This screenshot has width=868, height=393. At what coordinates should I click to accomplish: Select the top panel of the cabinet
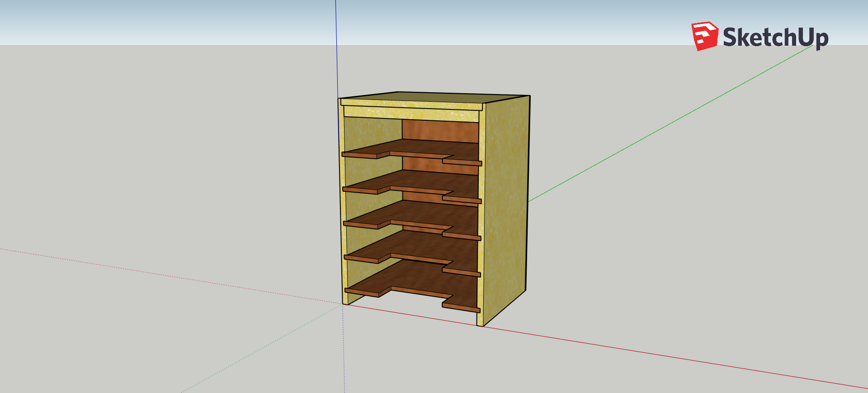pyautogui.click(x=434, y=99)
